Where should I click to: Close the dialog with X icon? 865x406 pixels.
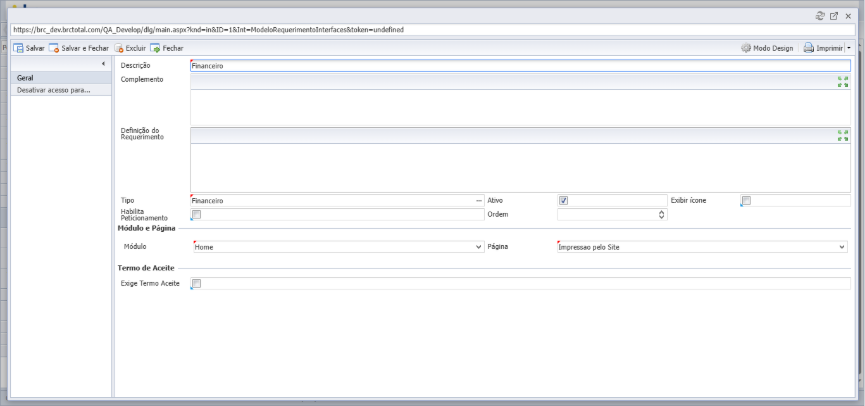(848, 16)
